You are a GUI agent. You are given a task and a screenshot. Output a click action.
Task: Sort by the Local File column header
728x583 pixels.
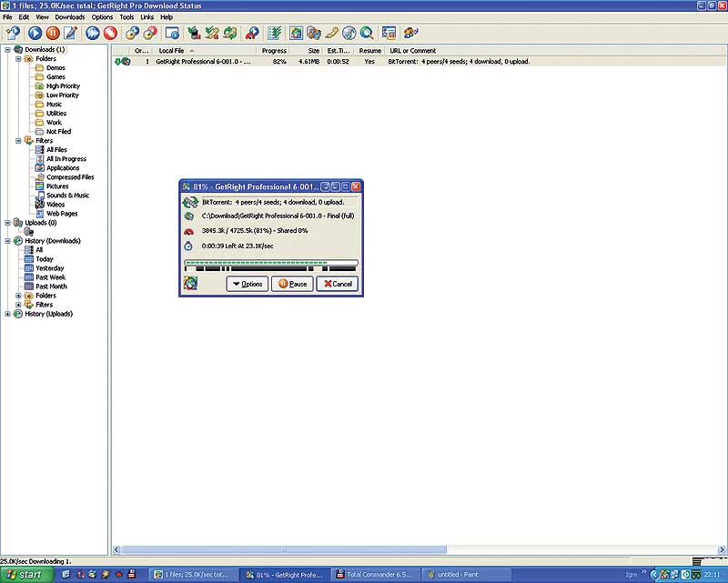tap(204, 51)
